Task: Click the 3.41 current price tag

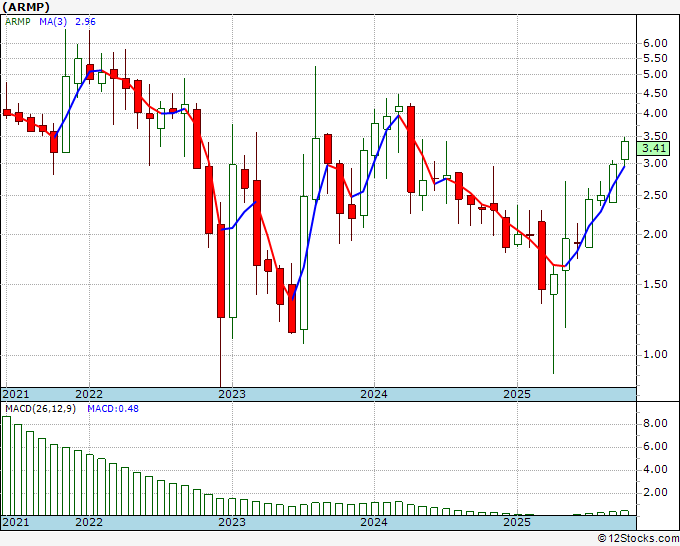Action: pos(654,148)
